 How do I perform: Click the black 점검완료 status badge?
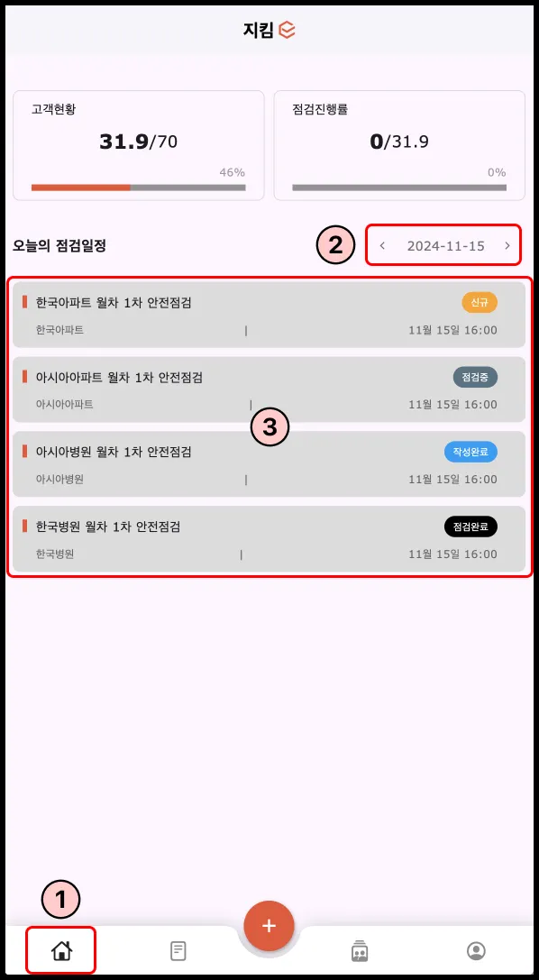click(x=470, y=527)
